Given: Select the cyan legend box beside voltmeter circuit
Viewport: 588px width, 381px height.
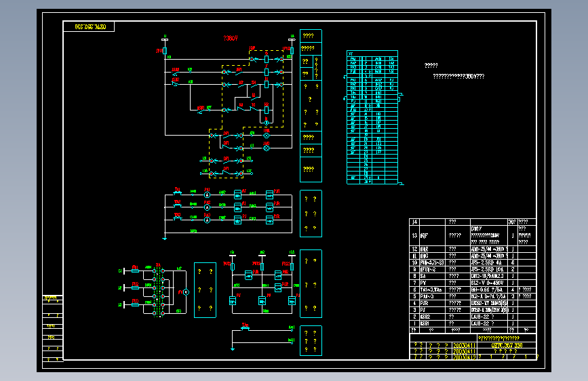Looking at the screenshot, I should [x=205, y=290].
